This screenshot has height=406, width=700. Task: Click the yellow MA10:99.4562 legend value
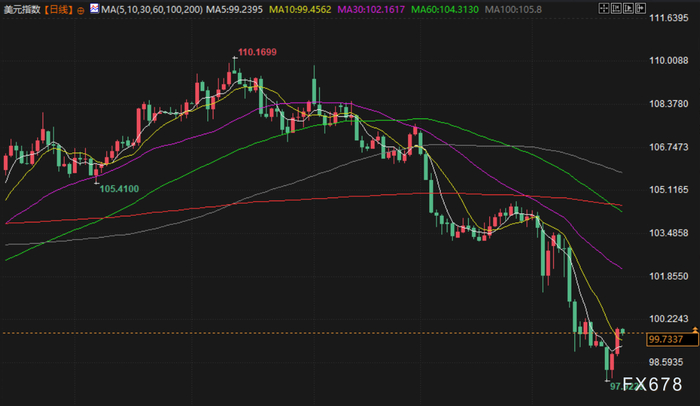pyautogui.click(x=300, y=9)
